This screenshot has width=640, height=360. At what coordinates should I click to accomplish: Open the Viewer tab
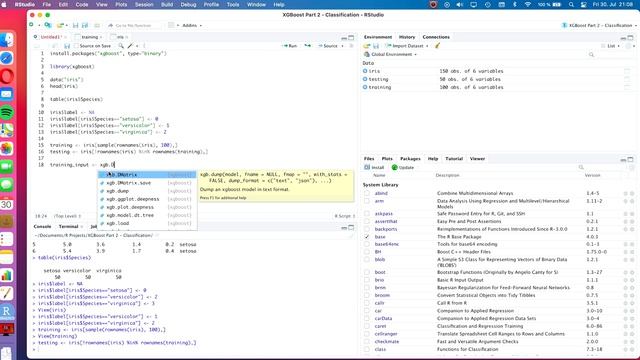[x=477, y=158]
